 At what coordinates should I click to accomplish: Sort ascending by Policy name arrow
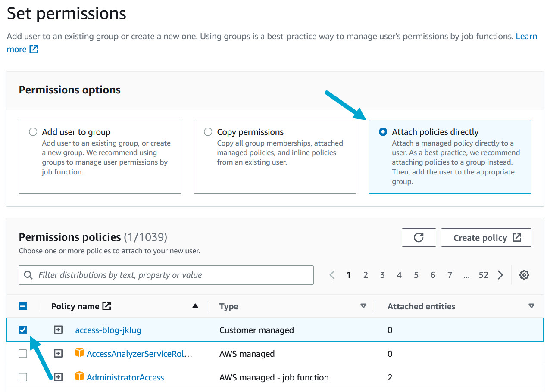[x=195, y=306]
